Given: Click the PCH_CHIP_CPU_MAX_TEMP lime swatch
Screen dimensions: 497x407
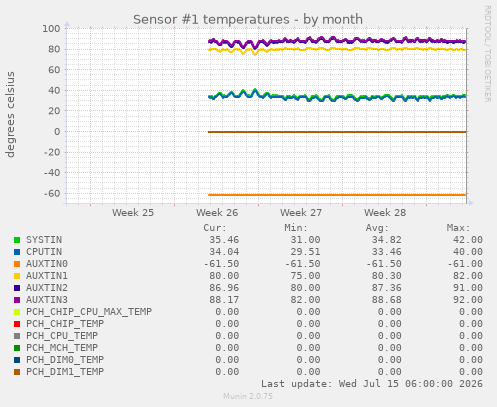Looking at the screenshot, I should point(17,312).
